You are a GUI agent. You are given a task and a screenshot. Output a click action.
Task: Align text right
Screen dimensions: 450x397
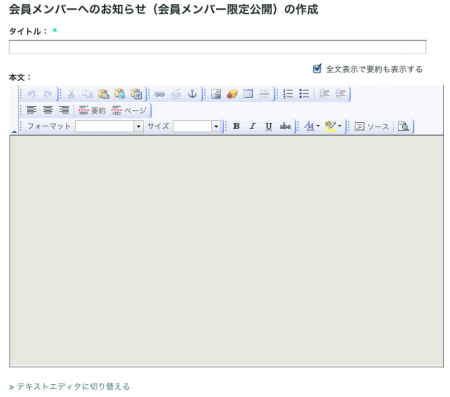[64, 110]
